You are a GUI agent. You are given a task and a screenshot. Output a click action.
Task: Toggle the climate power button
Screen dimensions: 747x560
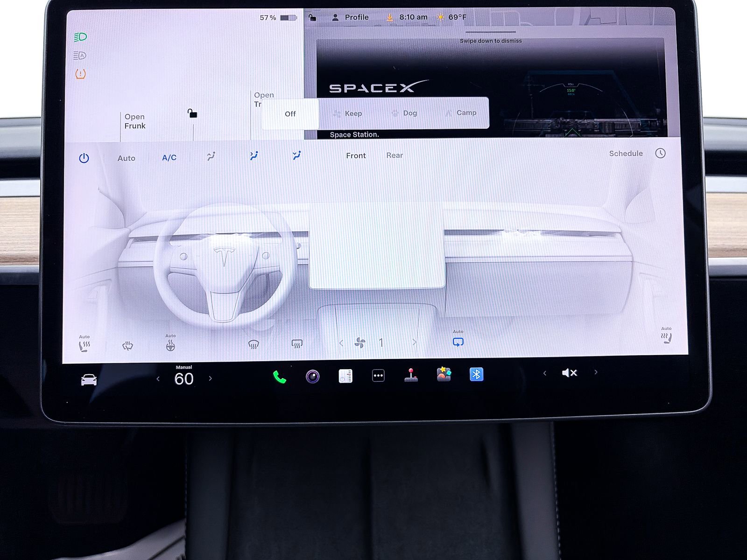(x=83, y=157)
